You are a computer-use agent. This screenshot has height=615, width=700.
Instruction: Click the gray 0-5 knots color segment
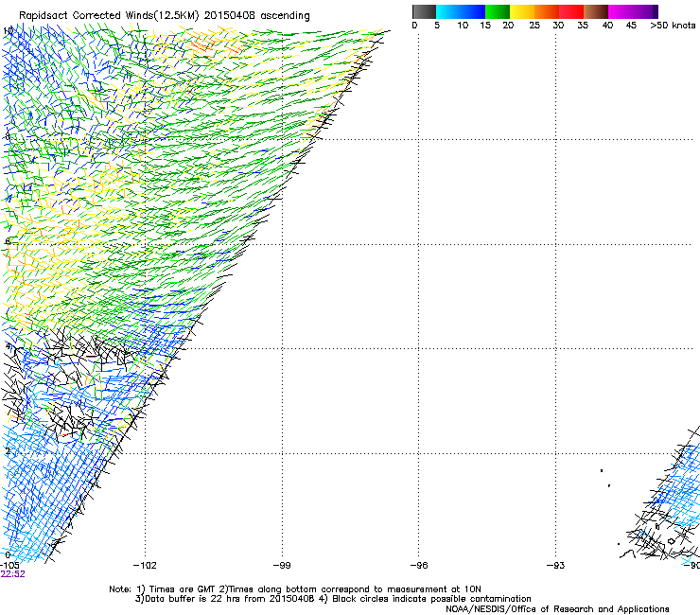pyautogui.click(x=424, y=11)
